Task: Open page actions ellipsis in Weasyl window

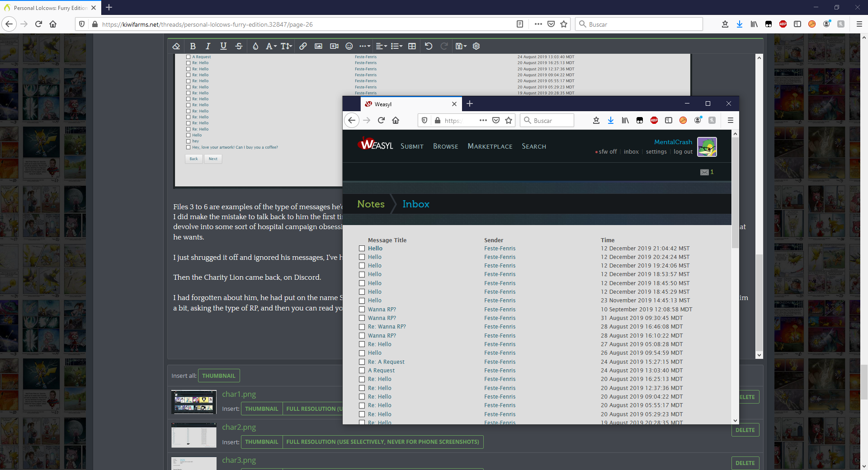Action: pyautogui.click(x=483, y=120)
